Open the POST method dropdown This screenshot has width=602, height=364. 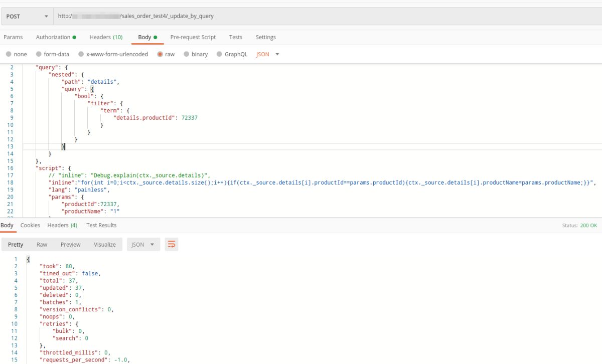[27, 16]
